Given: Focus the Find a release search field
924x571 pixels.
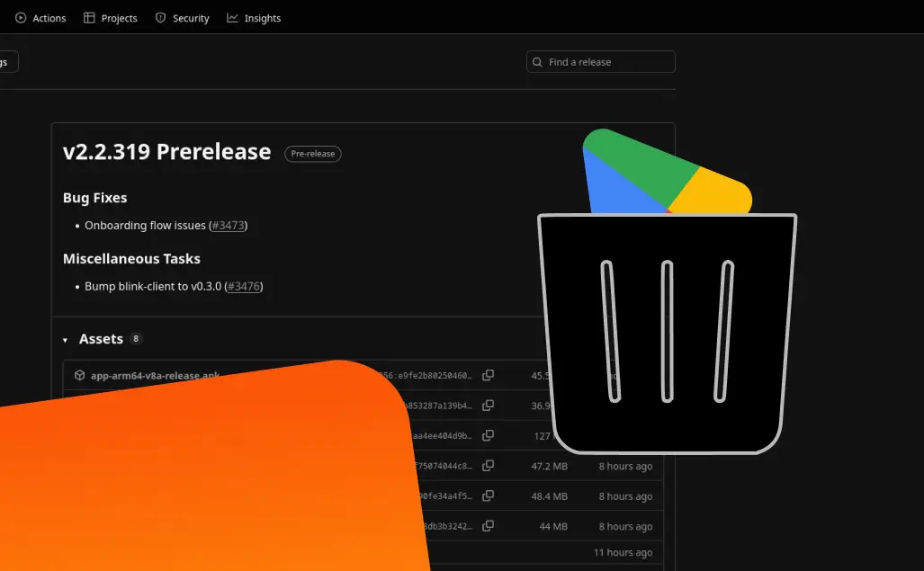Looking at the screenshot, I should point(600,62).
